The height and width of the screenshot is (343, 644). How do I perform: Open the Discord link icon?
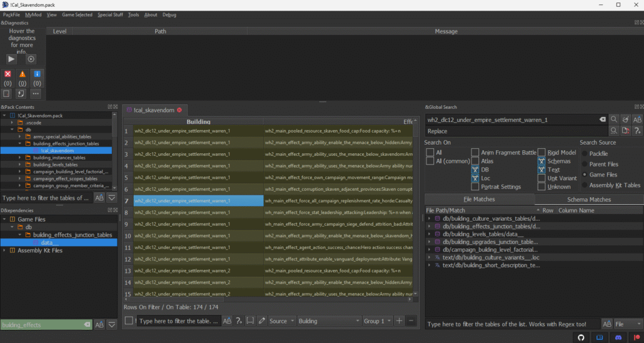pyautogui.click(x=618, y=337)
